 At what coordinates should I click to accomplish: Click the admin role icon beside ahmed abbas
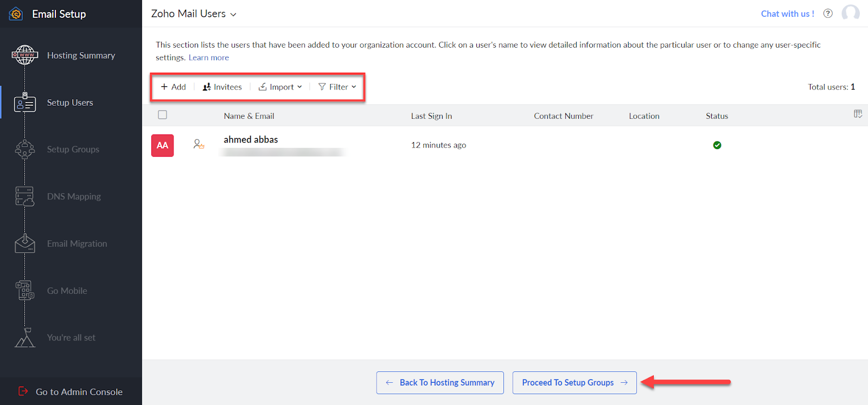click(x=199, y=144)
